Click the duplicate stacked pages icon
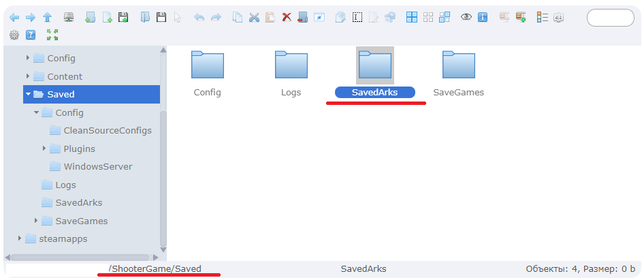The height and width of the screenshot is (280, 644). (x=340, y=17)
